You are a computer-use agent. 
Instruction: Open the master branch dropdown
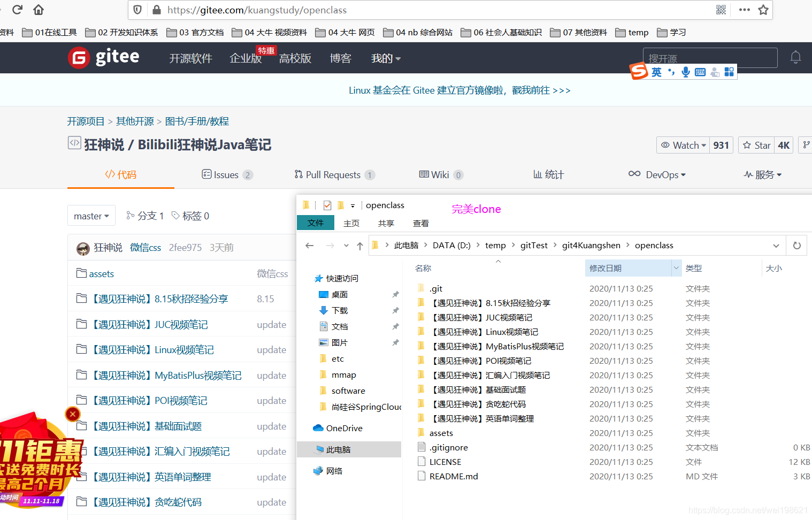[91, 216]
